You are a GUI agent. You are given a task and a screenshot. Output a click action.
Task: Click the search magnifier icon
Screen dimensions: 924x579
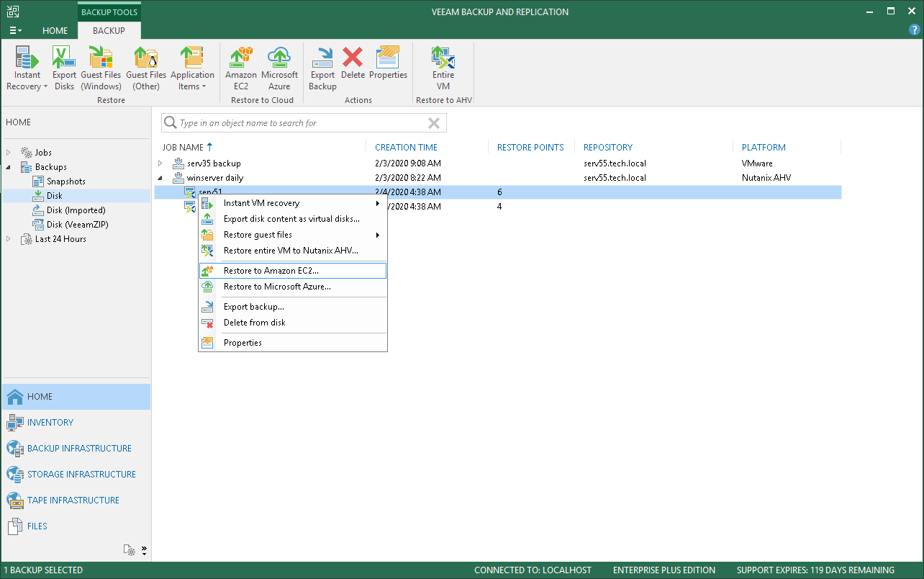point(171,123)
